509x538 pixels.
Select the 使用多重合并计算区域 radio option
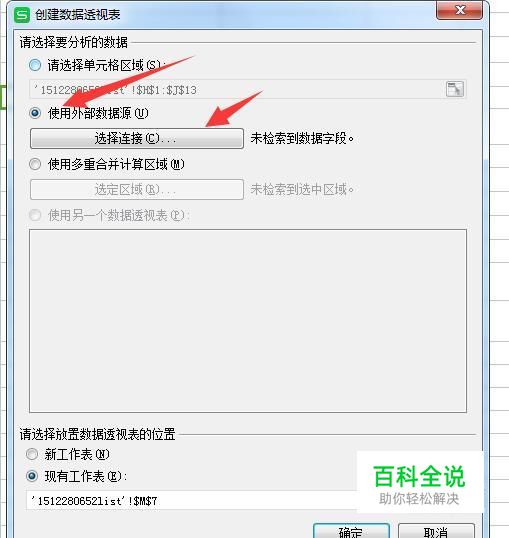click(x=35, y=164)
